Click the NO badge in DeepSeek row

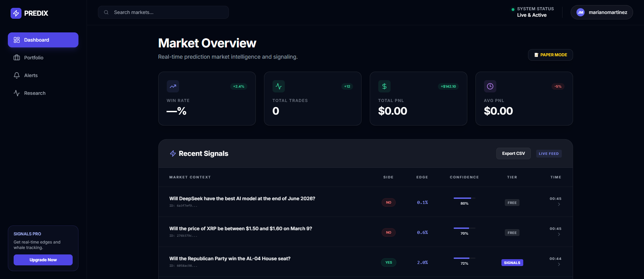click(389, 203)
